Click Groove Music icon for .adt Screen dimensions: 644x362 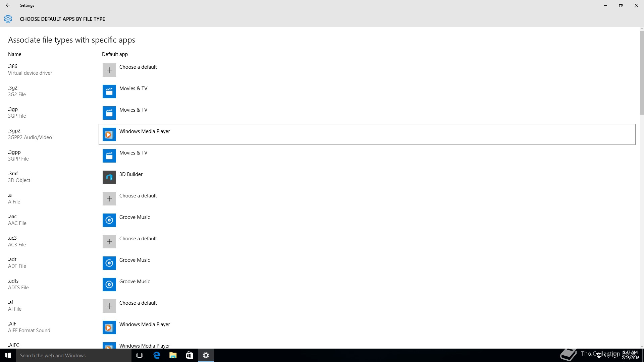pyautogui.click(x=109, y=263)
